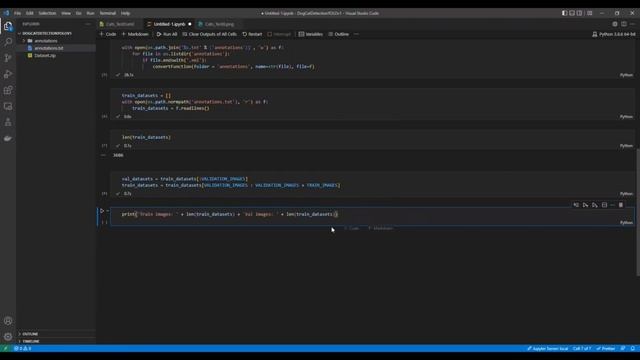Click the feedback icon in status bar
This screenshot has height=360, width=640.
pos(623,349)
